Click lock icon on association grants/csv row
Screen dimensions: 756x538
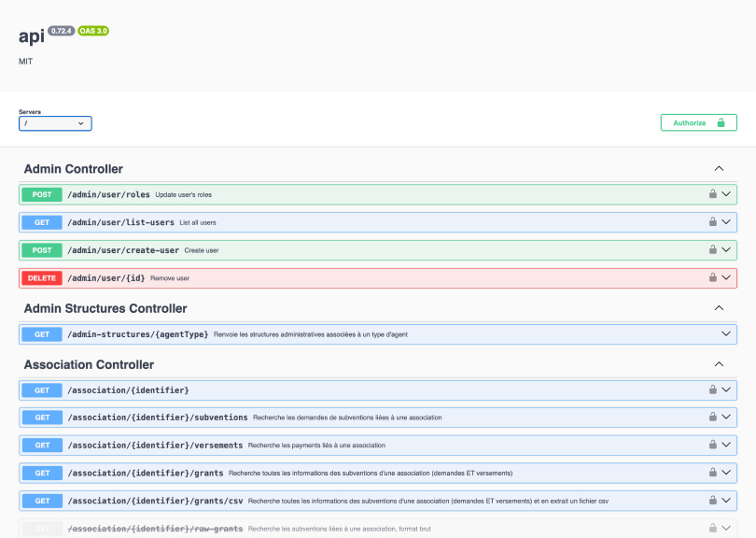pos(713,501)
